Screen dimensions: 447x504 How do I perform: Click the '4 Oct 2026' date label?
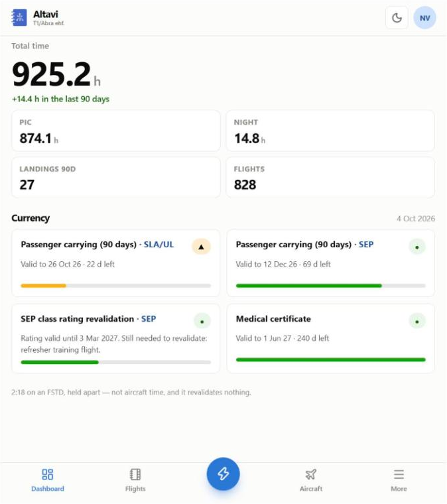416,219
